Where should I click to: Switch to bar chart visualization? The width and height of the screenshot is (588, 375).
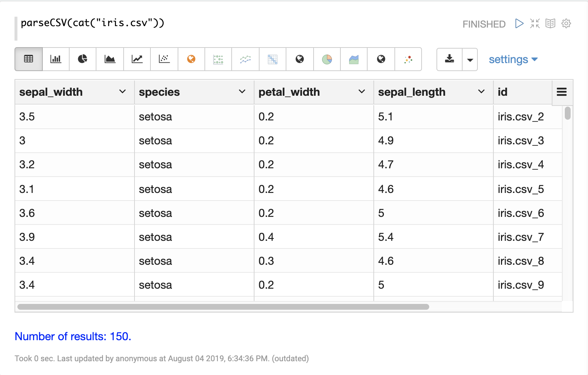click(55, 59)
